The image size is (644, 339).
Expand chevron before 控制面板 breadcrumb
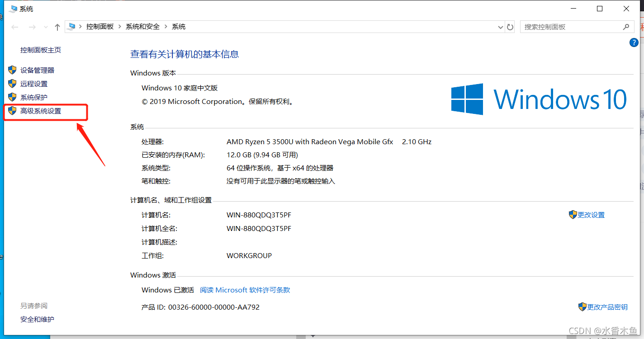[80, 27]
